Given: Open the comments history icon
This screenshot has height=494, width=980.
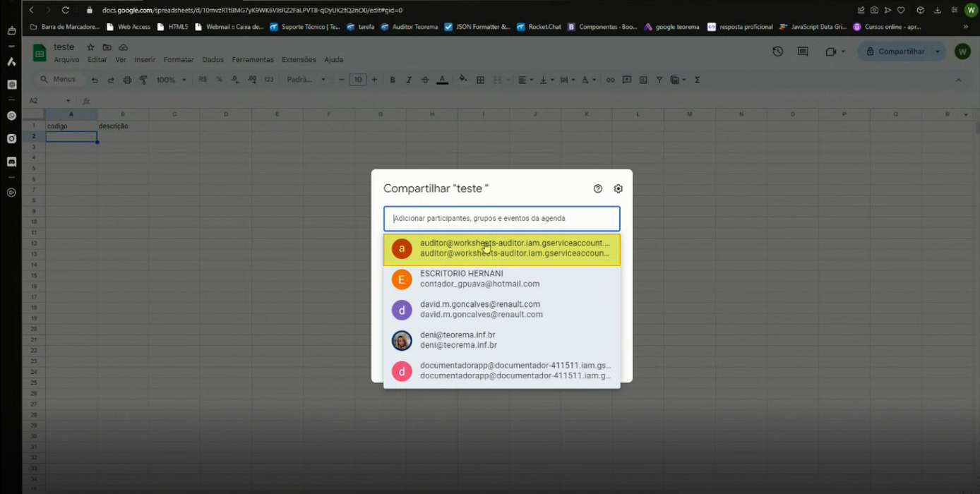Looking at the screenshot, I should (803, 52).
